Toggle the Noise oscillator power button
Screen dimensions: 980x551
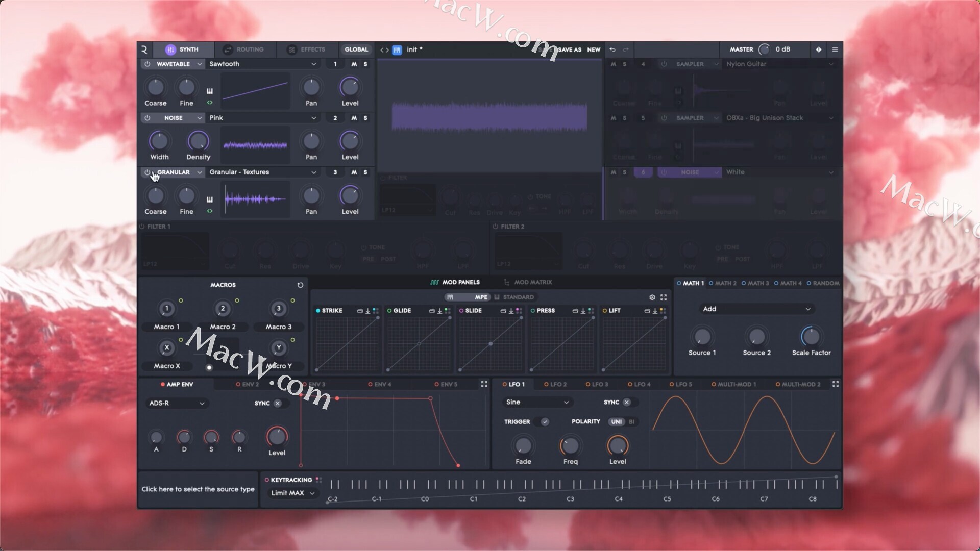148,118
